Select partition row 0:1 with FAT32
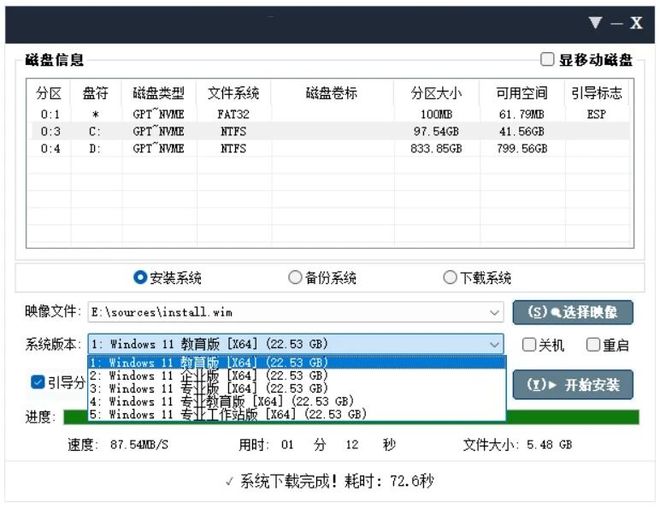660x509 pixels. click(x=330, y=114)
